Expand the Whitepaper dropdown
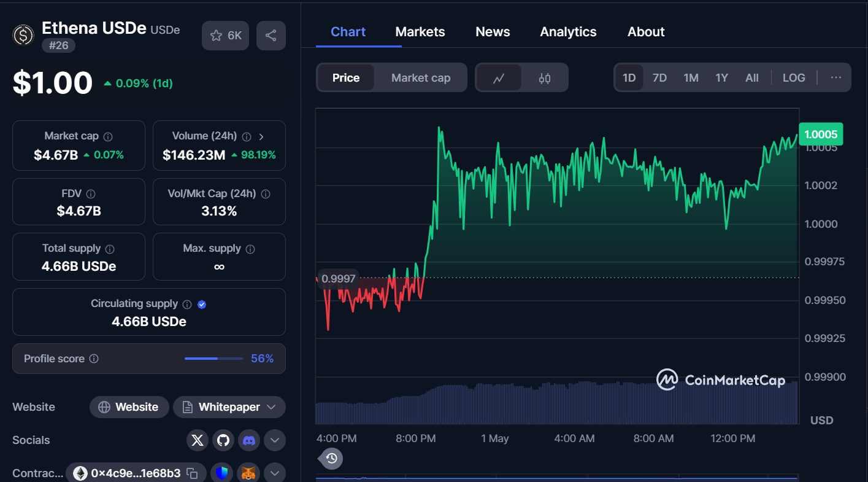 tap(229, 407)
